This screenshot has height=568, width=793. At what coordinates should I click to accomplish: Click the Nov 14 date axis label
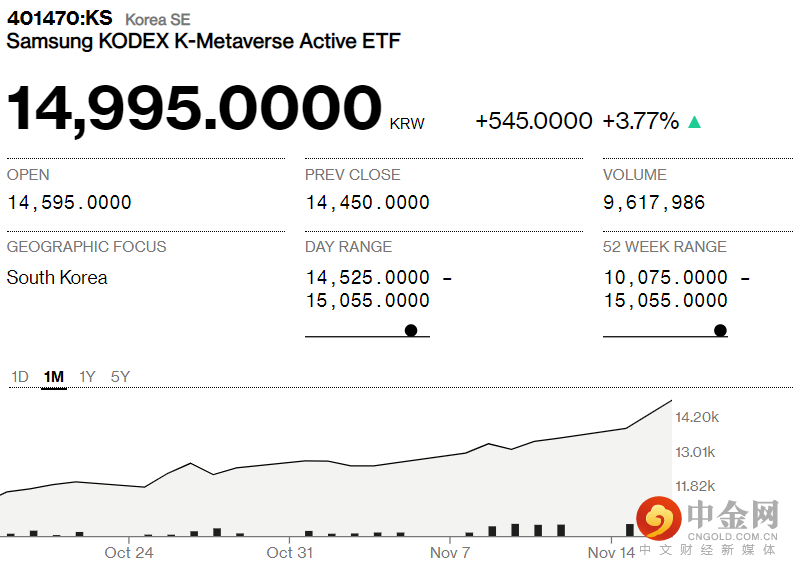coord(611,552)
